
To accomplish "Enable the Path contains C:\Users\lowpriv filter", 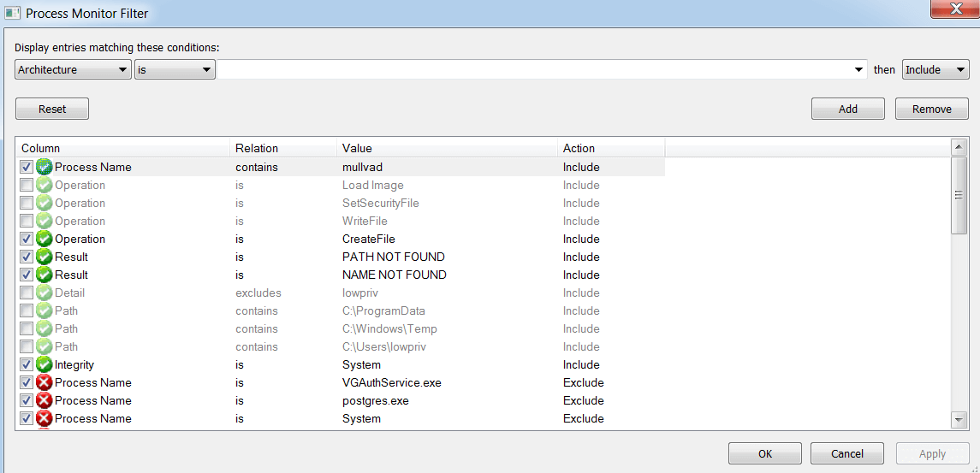I will click(x=27, y=346).
